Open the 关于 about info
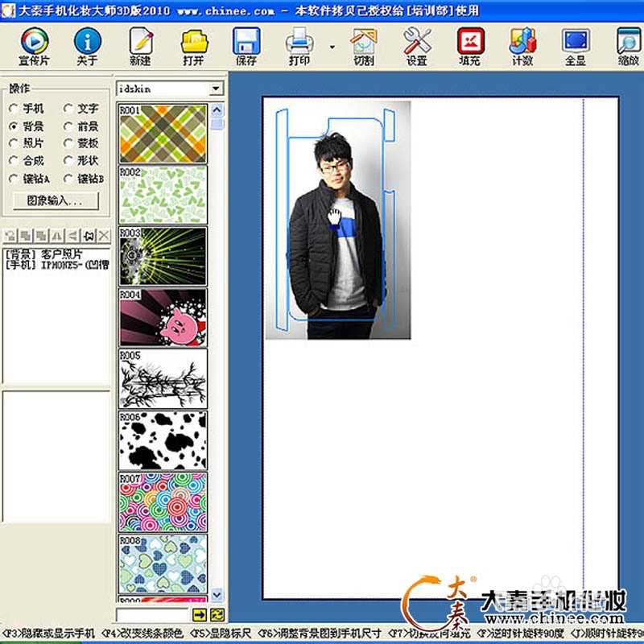The image size is (644, 644). [x=87, y=47]
